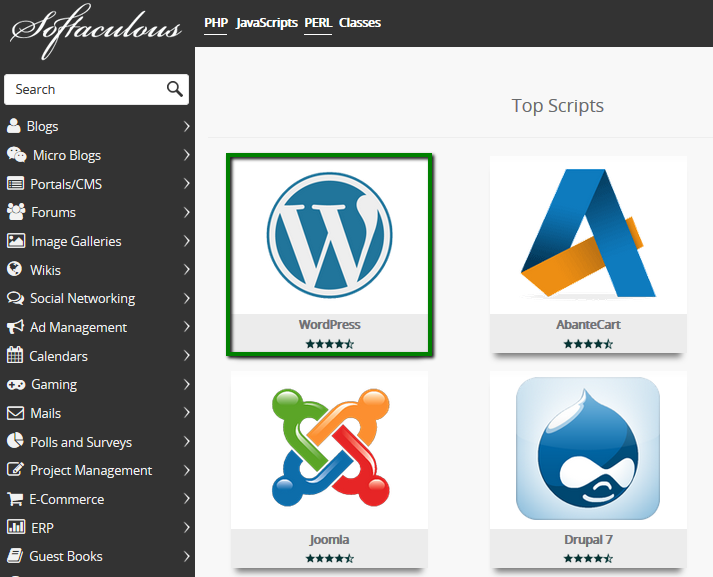The height and width of the screenshot is (577, 713).
Task: Click the Project Management edit icon
Action: [x=15, y=469]
